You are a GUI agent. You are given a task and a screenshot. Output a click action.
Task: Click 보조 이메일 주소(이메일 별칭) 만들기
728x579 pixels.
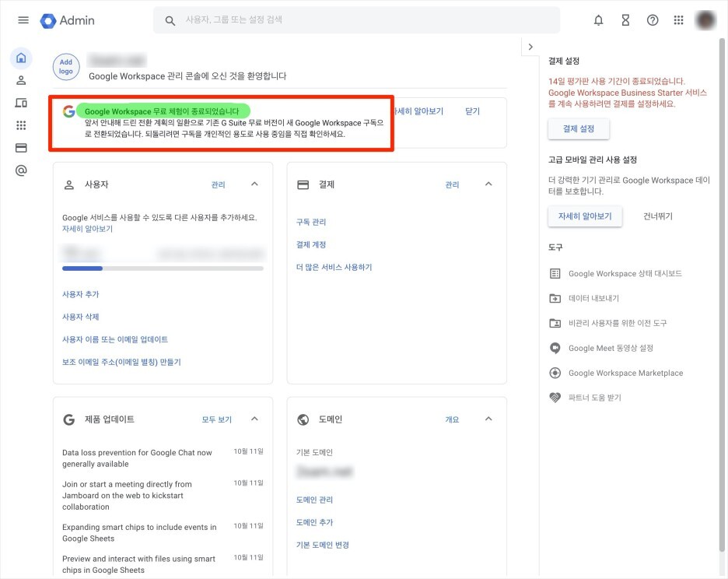click(121, 362)
